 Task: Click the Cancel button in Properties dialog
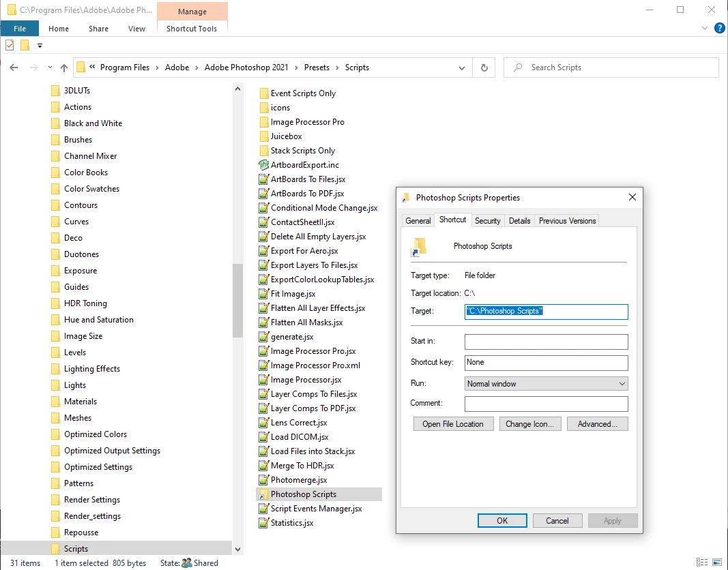pyautogui.click(x=557, y=520)
